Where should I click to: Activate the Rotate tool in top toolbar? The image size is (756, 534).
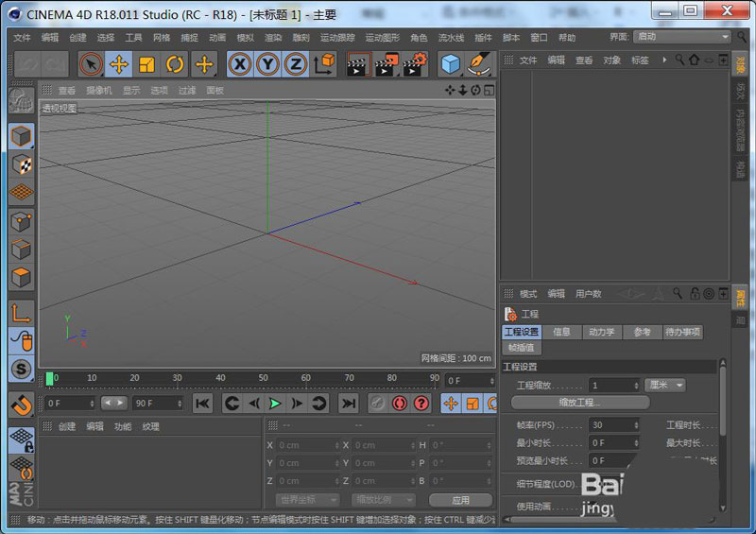pyautogui.click(x=175, y=64)
